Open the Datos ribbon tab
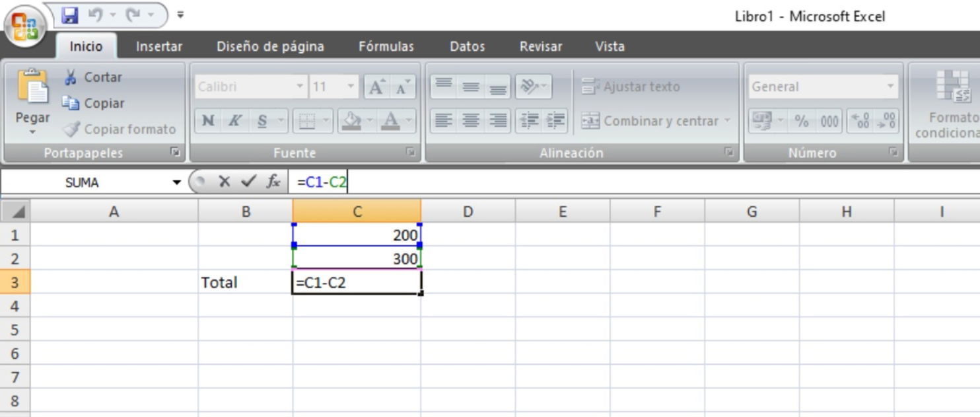Screen dimensions: 980x417 (x=466, y=46)
